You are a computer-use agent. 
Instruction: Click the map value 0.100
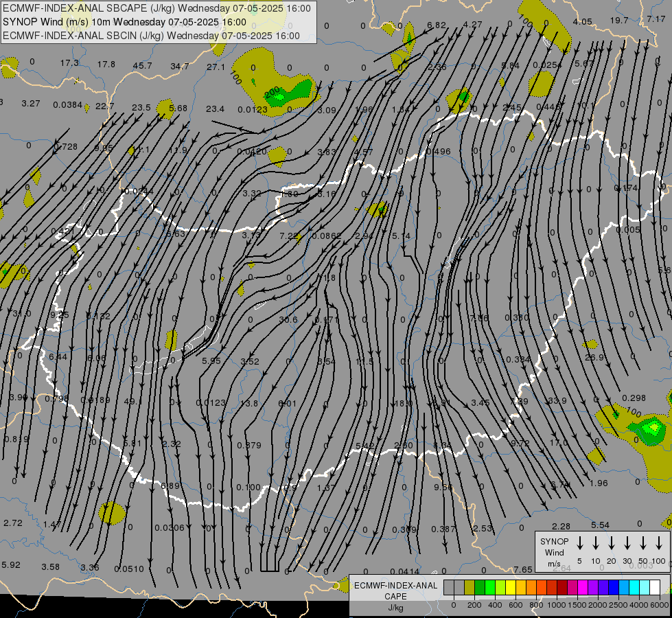(x=248, y=488)
